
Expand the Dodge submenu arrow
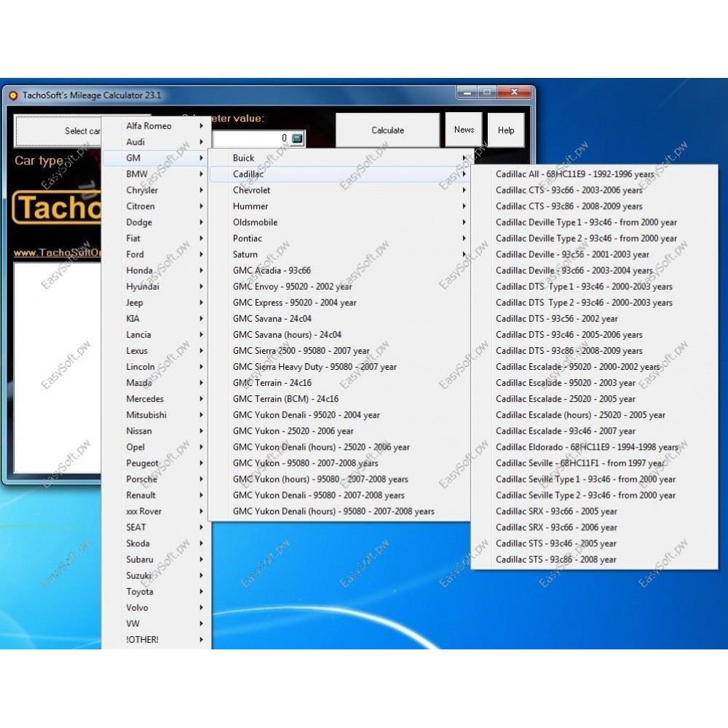(202, 222)
